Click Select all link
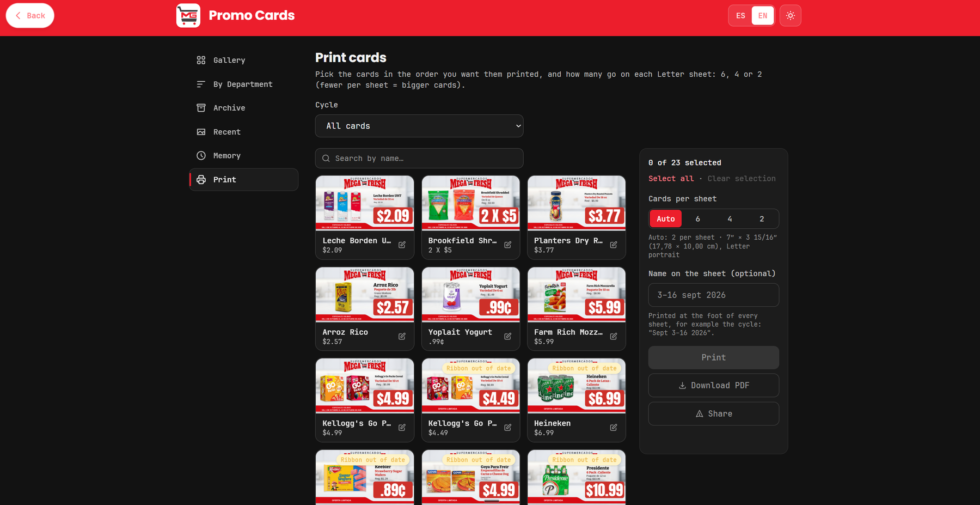Image resolution: width=980 pixels, height=505 pixels. point(671,179)
